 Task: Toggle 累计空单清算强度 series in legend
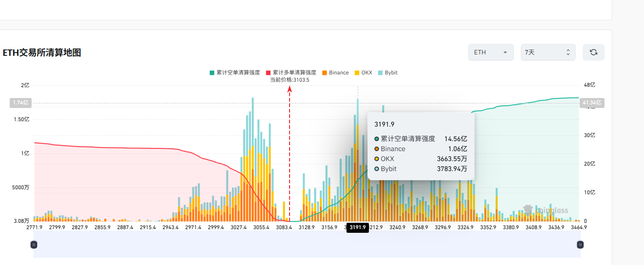click(x=235, y=73)
